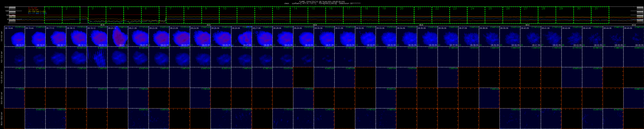This screenshot has width=644, height=129.
Task: Open the 3–6 keV image starting 08:14:44
Action: tap(14, 36)
